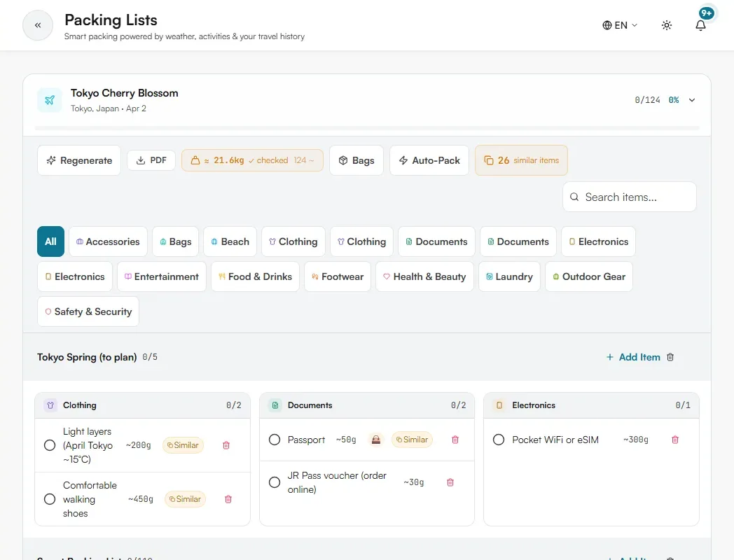Filter by Laundry category

pyautogui.click(x=509, y=276)
